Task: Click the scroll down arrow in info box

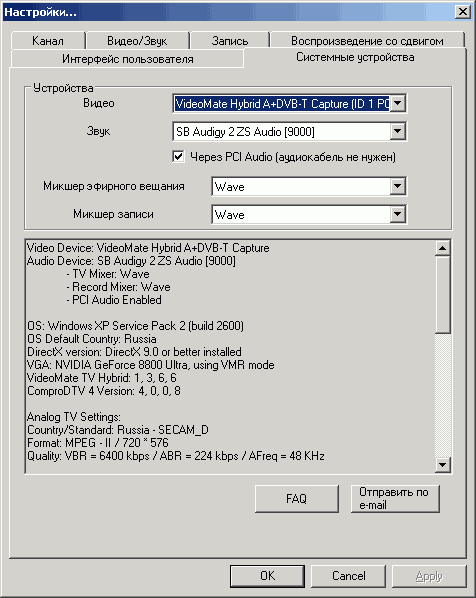Action: (x=442, y=465)
